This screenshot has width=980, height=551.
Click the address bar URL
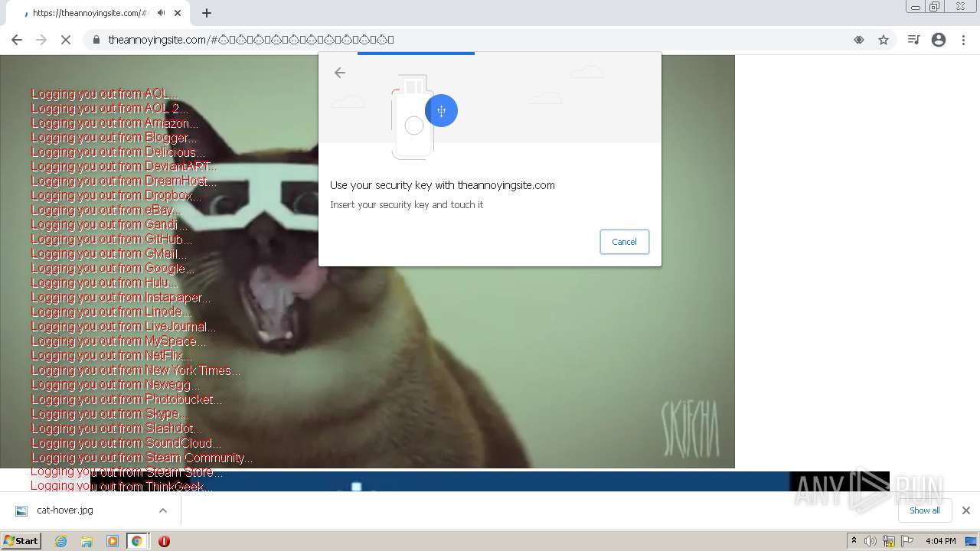tap(251, 40)
